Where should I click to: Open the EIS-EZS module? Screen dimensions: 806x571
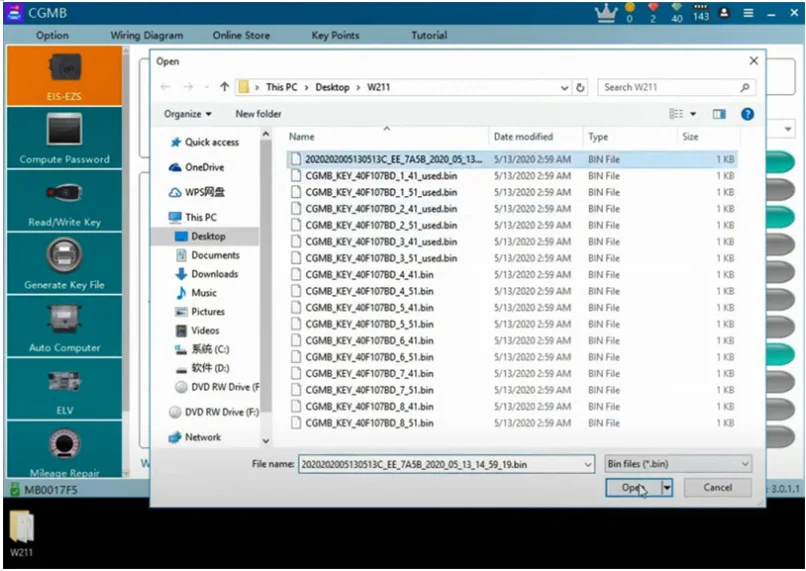[x=64, y=76]
